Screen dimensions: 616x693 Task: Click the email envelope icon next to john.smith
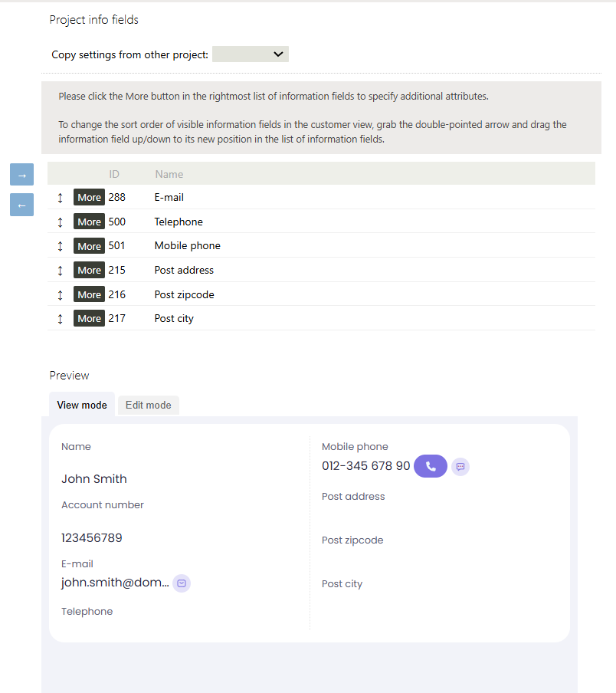[182, 583]
